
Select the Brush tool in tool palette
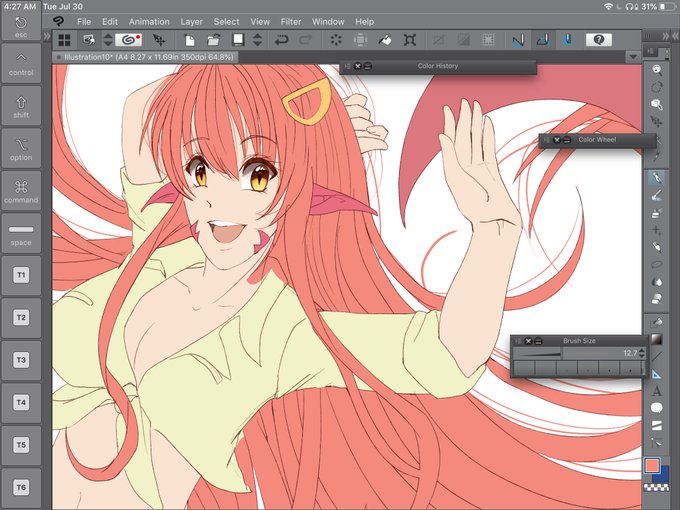pos(657,196)
